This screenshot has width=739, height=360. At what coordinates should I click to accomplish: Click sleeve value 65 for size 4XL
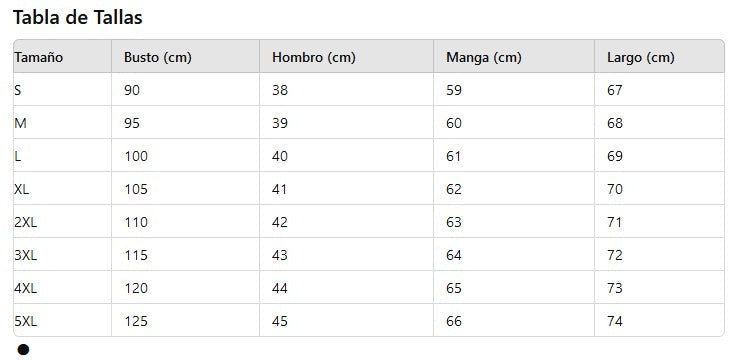[x=454, y=288]
